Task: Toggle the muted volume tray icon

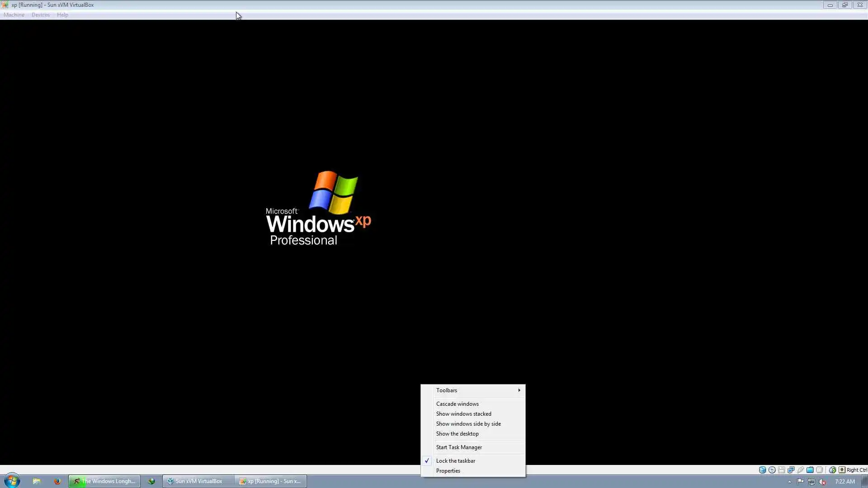Action: (822, 482)
